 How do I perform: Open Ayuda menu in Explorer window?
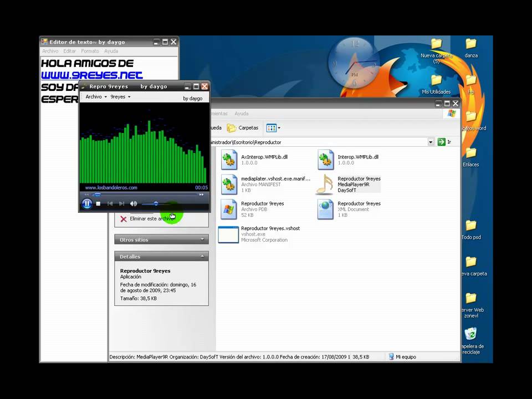pyautogui.click(x=242, y=113)
